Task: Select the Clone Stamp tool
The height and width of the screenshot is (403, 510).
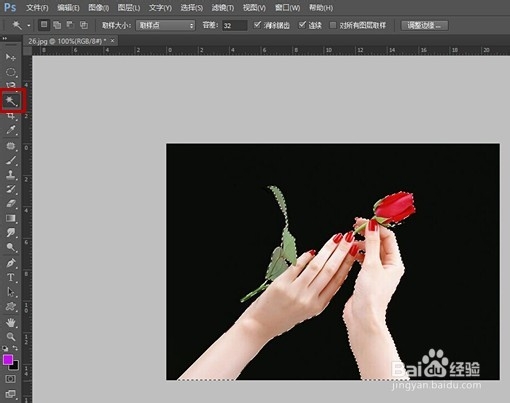Action: pos(11,175)
